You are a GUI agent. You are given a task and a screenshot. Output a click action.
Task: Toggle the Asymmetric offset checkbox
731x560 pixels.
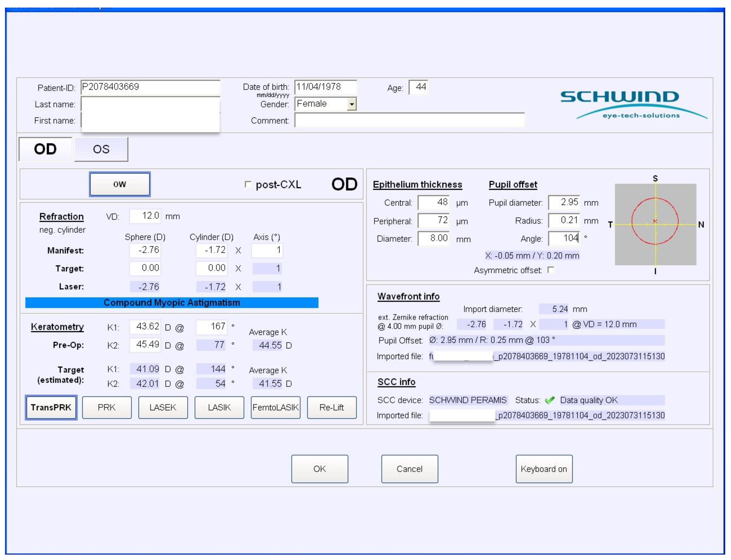[x=551, y=270]
